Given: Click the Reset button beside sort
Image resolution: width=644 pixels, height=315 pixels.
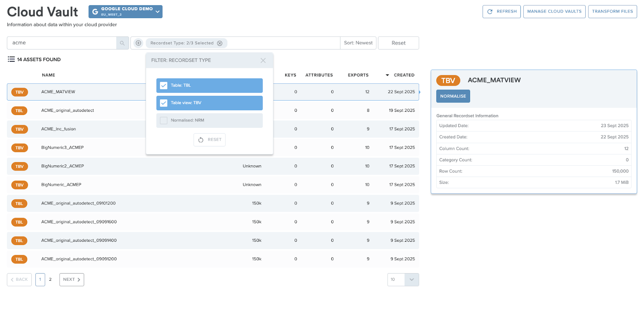Looking at the screenshot, I should [x=398, y=43].
